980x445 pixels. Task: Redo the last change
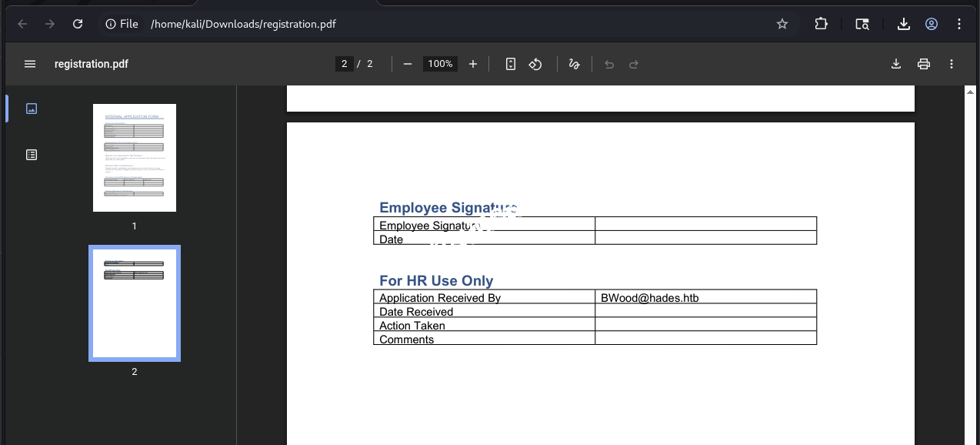(x=633, y=64)
